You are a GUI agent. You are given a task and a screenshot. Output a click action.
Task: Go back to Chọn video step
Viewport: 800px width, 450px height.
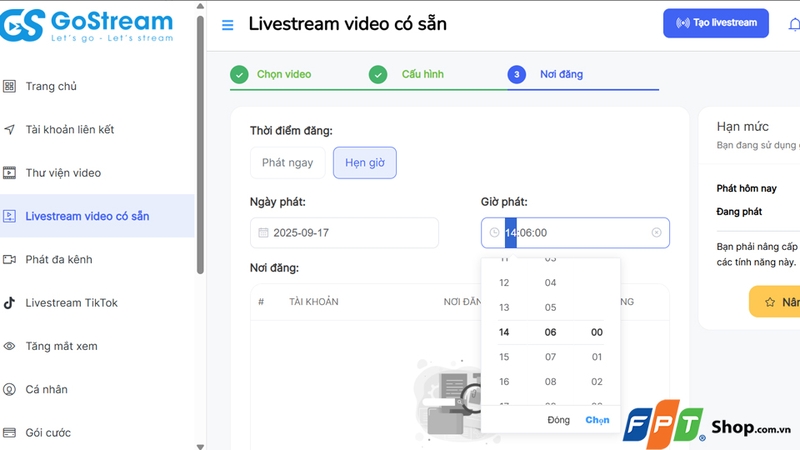[x=284, y=74]
